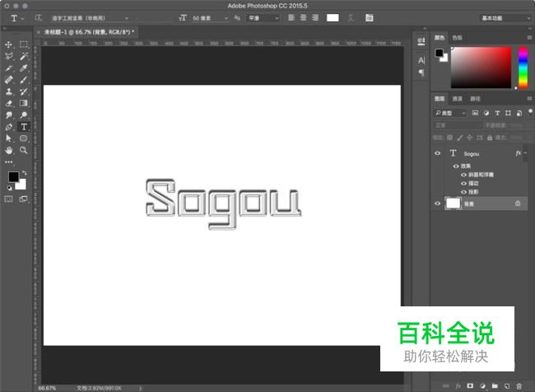Hide the Sogou text layer
This screenshot has height=392, width=535.
pos(438,153)
